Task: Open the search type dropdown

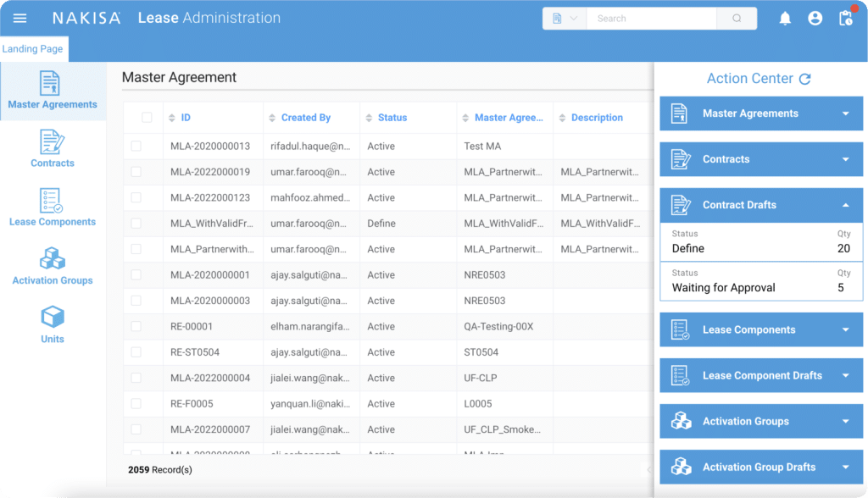Action: coord(565,19)
